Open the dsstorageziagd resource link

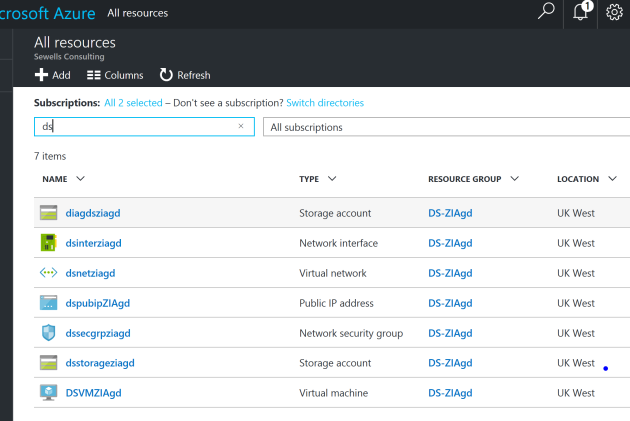pos(100,363)
